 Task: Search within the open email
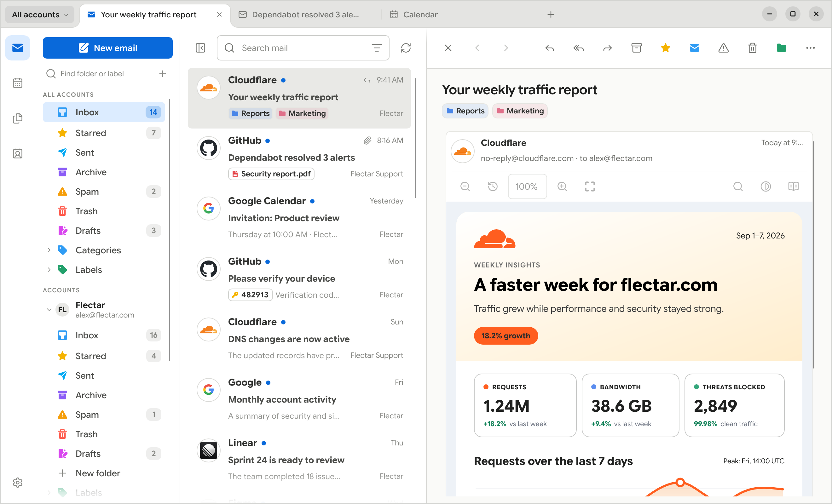tap(738, 186)
